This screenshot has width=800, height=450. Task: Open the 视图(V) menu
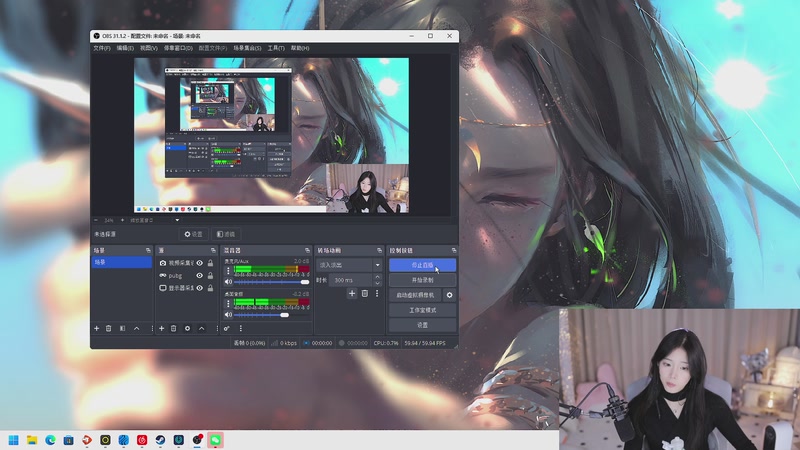[x=148, y=48]
